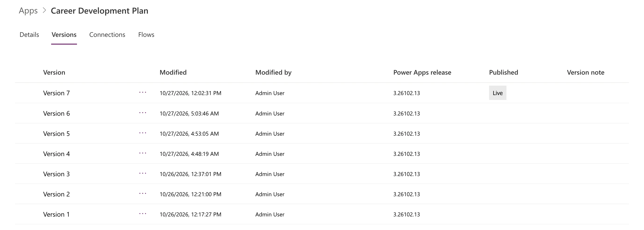Viewport: 644px width, 230px height.
Task: Open more options for Version 2
Action: (143, 194)
